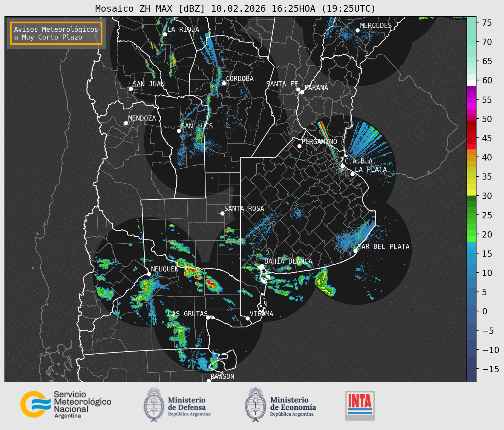This screenshot has height=430, width=504.
Task: Click the map title Mosaico ZH MAX
Action: tap(235, 8)
